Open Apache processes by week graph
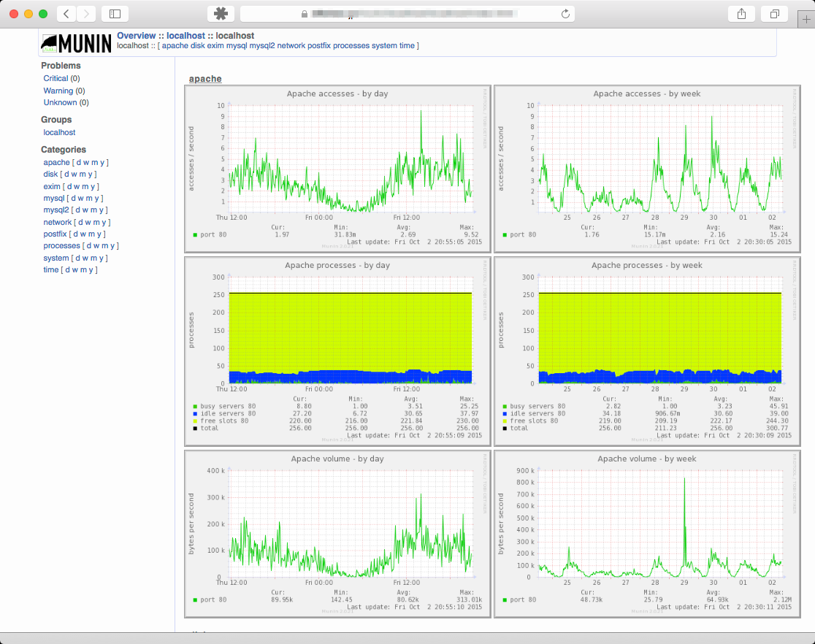The image size is (815, 644). (x=647, y=351)
